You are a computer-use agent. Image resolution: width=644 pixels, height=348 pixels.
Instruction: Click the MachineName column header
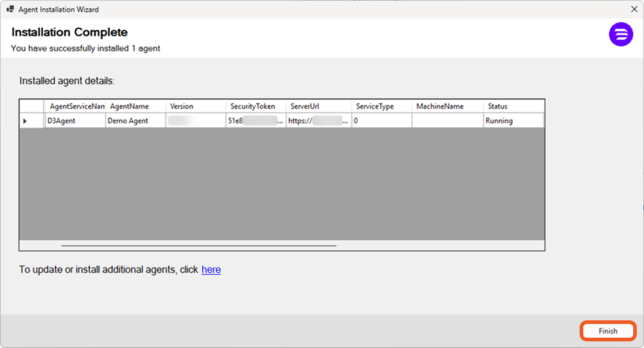pyautogui.click(x=447, y=106)
